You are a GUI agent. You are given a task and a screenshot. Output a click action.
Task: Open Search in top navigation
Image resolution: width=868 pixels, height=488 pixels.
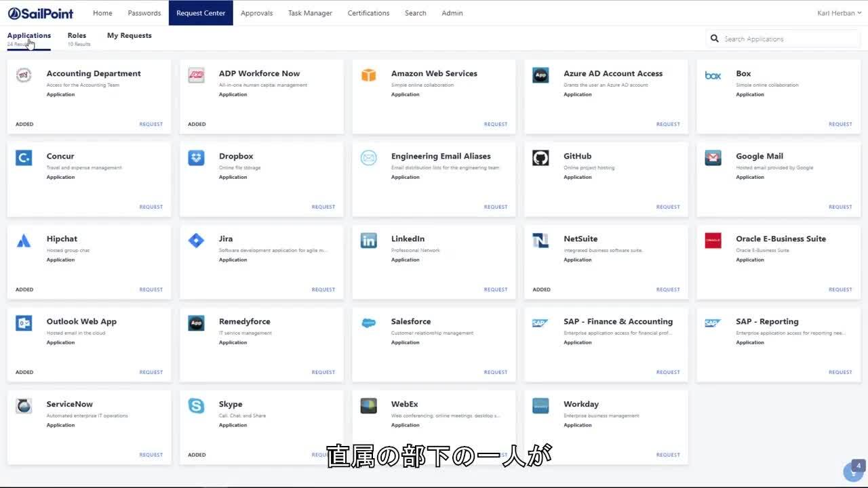[x=416, y=13]
